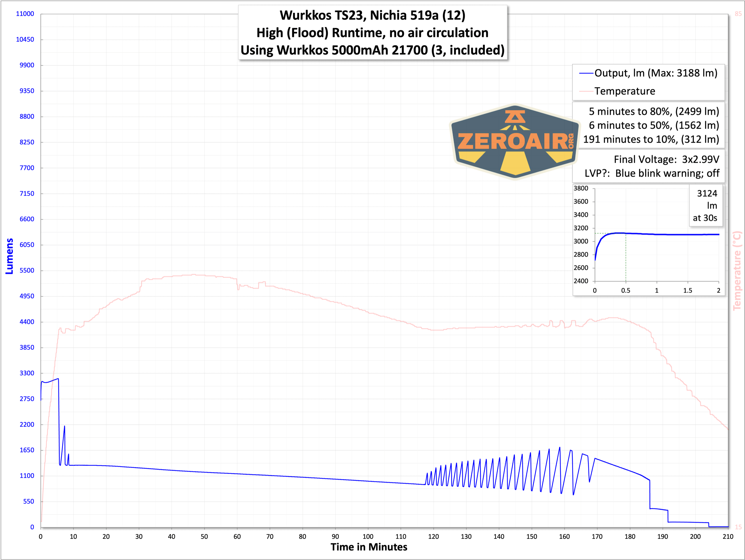Viewport: 745px width, 560px height.
Task: Click the ZeroAir.org logo
Action: click(x=515, y=141)
